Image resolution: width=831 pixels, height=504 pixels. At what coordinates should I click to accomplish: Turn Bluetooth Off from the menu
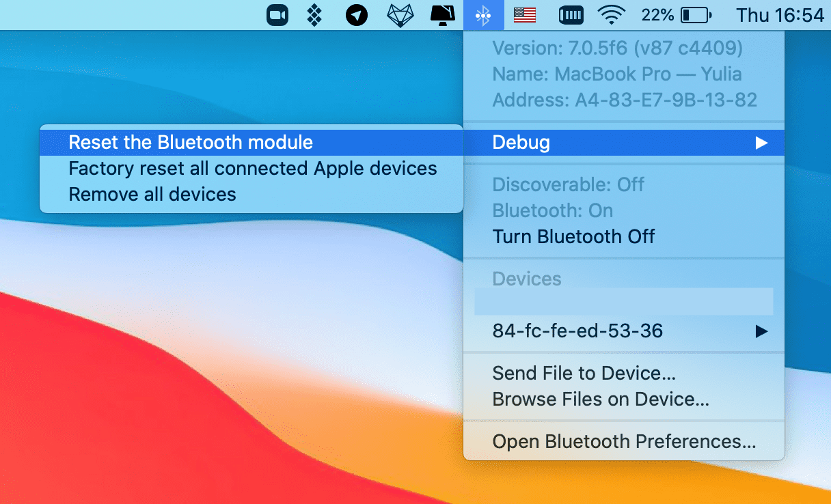[x=573, y=237]
